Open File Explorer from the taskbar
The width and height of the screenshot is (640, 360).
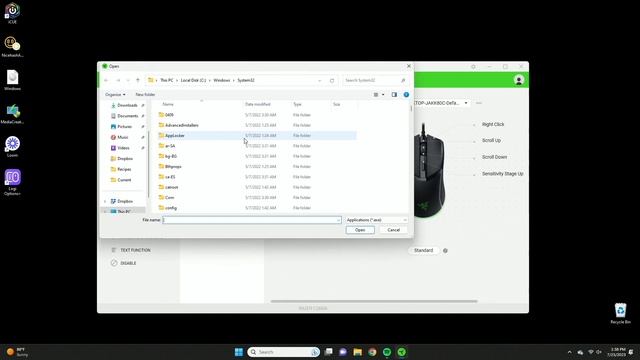click(358, 352)
